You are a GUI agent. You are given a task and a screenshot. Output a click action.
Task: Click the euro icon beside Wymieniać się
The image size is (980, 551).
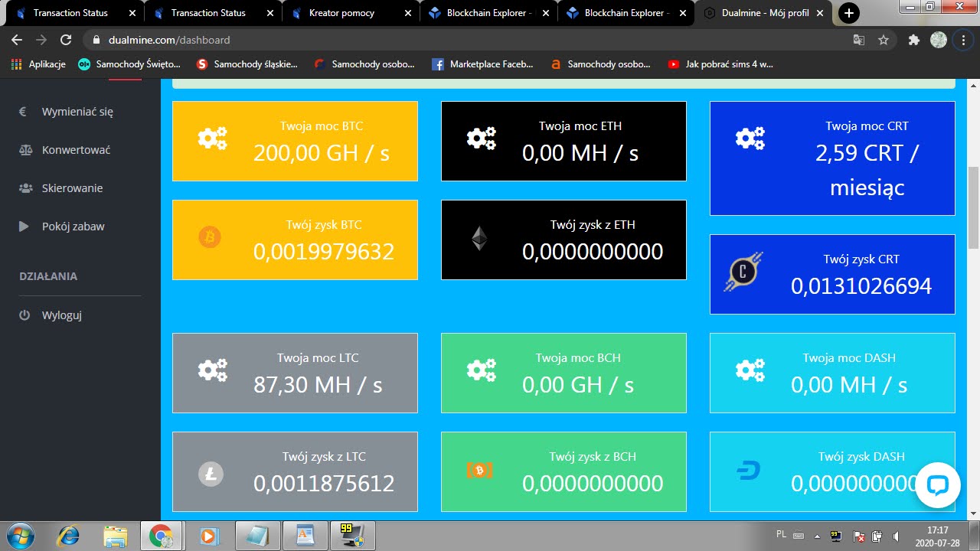click(x=24, y=111)
